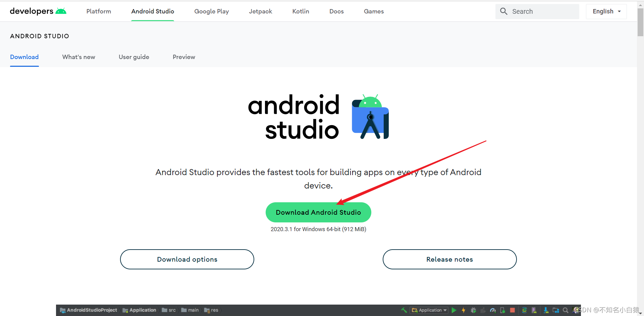Click the red Stop square icon
644x316 pixels.
[x=512, y=310]
